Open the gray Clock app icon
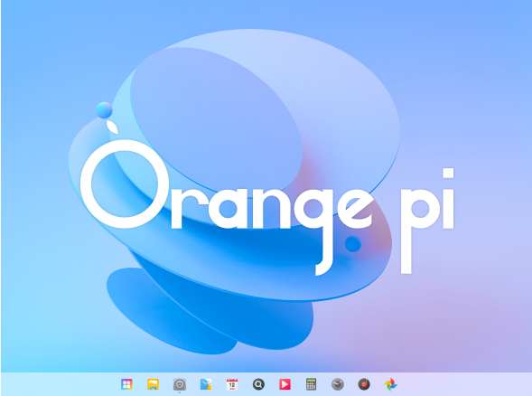532x396 pixels. coord(338,384)
